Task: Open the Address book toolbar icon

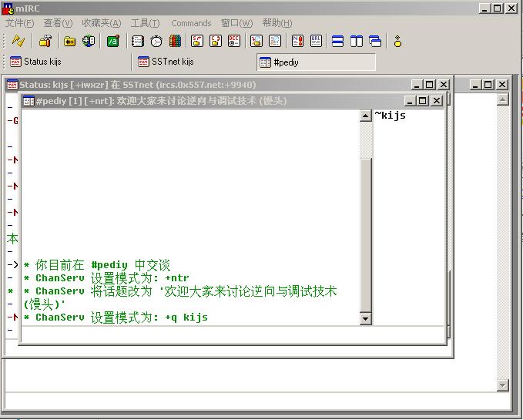Action: [x=138, y=41]
